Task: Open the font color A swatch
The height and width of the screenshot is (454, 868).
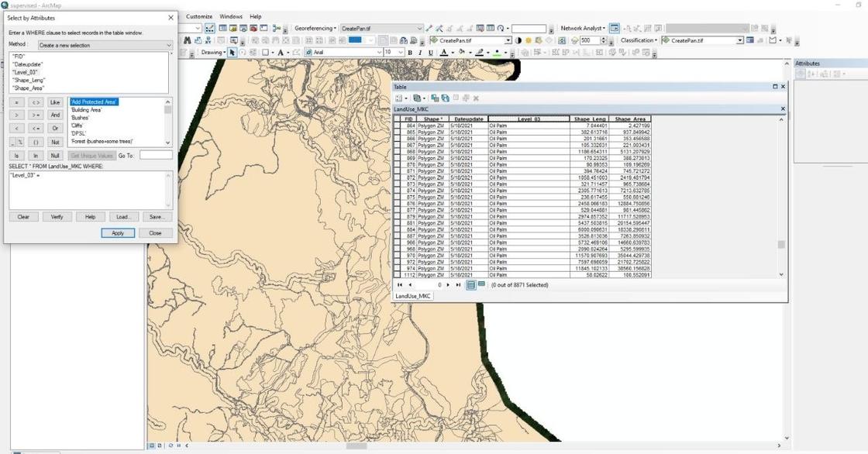Action: (x=444, y=52)
